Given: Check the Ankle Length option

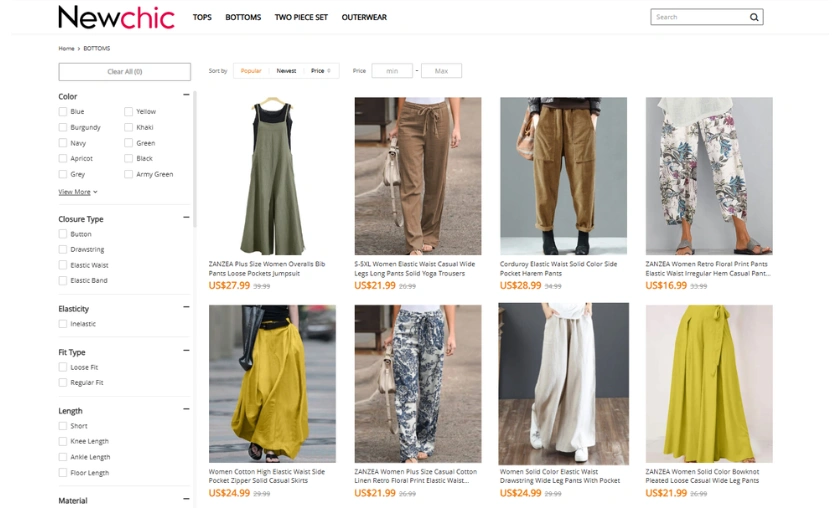Looking at the screenshot, I should point(63,457).
